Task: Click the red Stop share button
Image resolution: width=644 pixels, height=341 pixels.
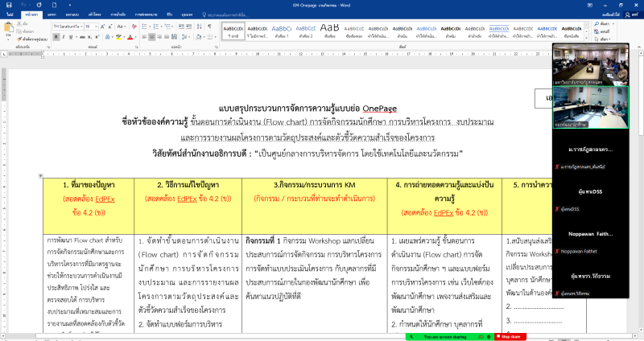Action: tap(511, 337)
